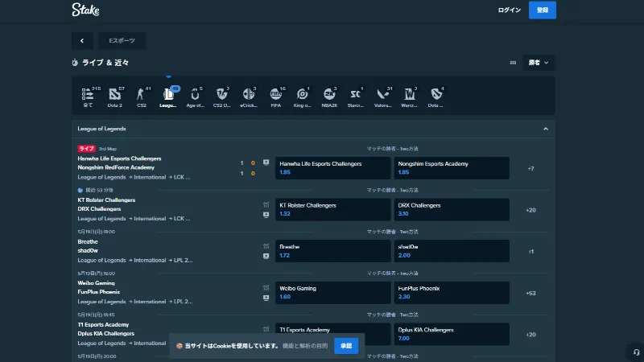Select the StarCraft category icon
644x362 pixels.
click(356, 97)
